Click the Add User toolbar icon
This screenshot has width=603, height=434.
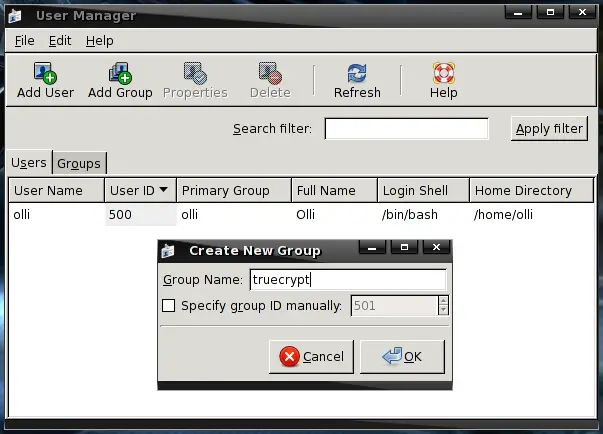(x=45, y=73)
